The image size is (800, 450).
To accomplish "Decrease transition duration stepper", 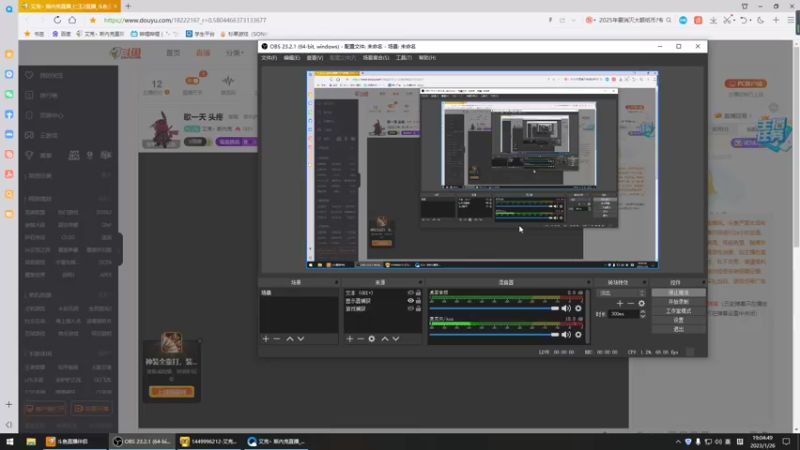I will (x=642, y=316).
